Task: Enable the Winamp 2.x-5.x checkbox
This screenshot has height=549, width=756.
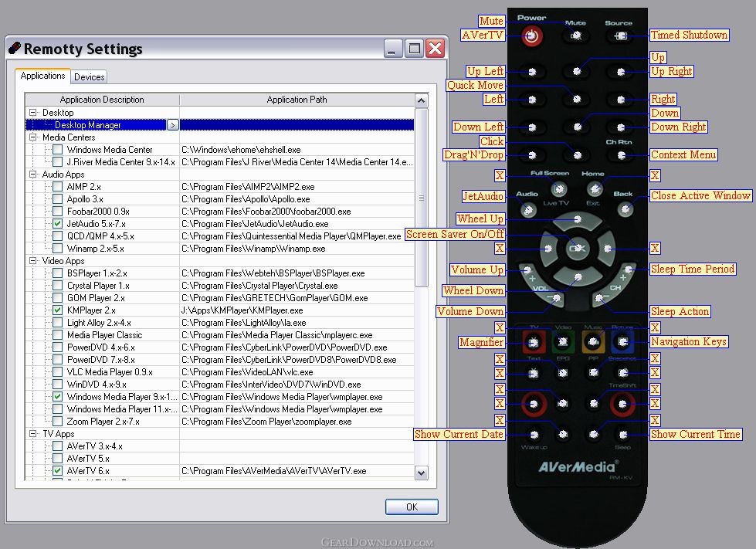Action: [57, 249]
